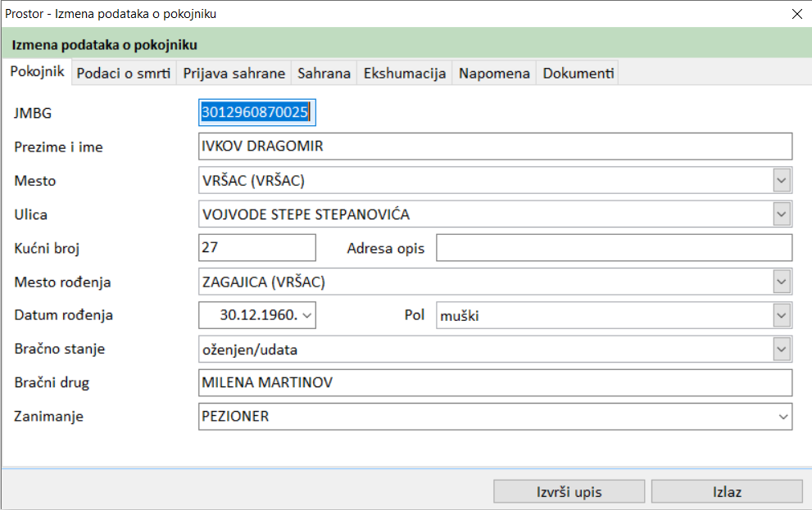Open the Prijava sahrane tab
The image size is (812, 510).
234,73
